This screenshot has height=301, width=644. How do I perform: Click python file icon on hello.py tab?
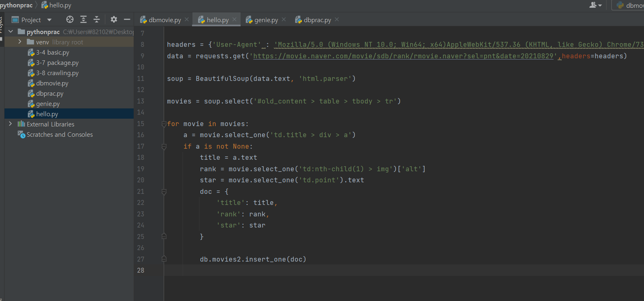(x=202, y=20)
